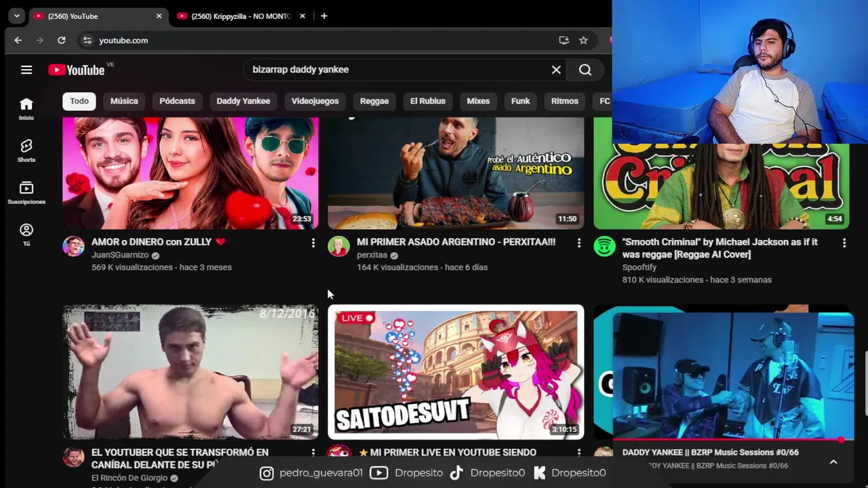Open the tab search dropdown arrow
This screenshot has width=868, height=488.
click(x=16, y=16)
